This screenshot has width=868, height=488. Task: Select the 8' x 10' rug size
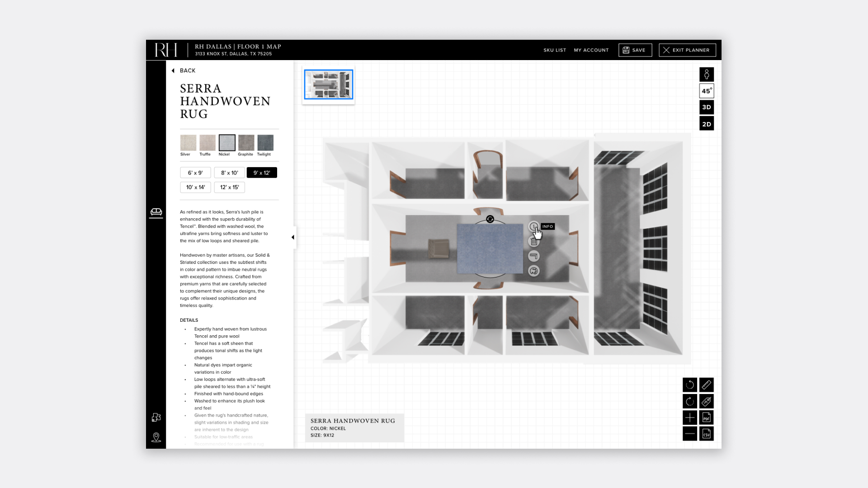[x=229, y=173]
